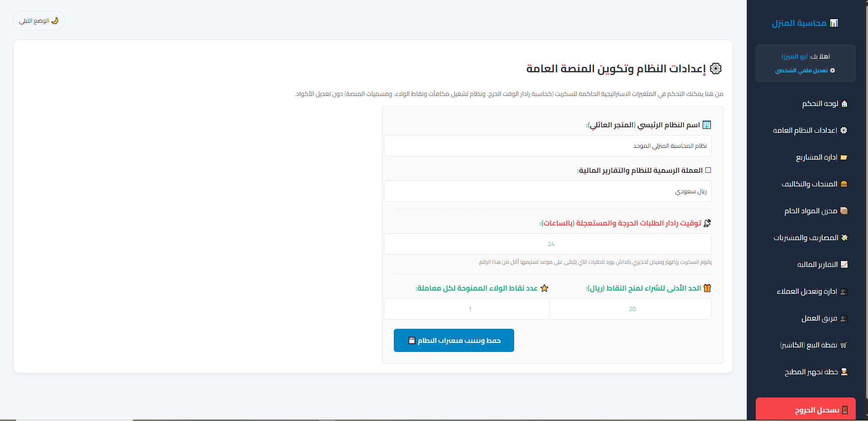Edit minimum purchase field showing 20
The width and height of the screenshot is (868, 422).
630,309
